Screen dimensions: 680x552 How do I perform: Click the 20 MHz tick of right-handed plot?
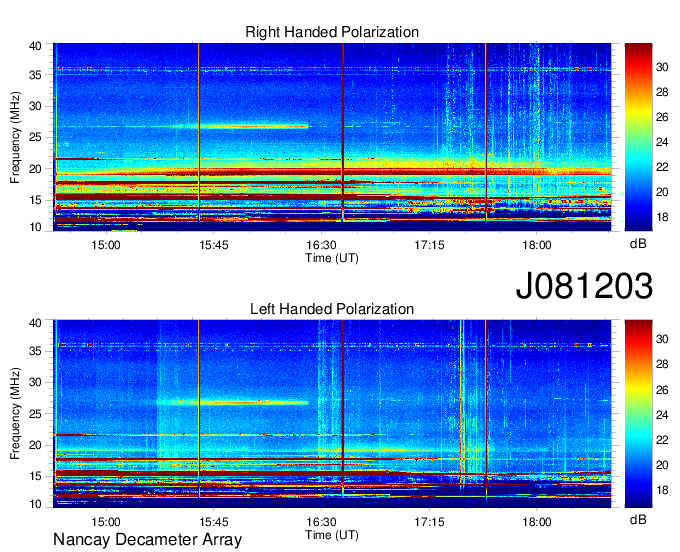35,169
